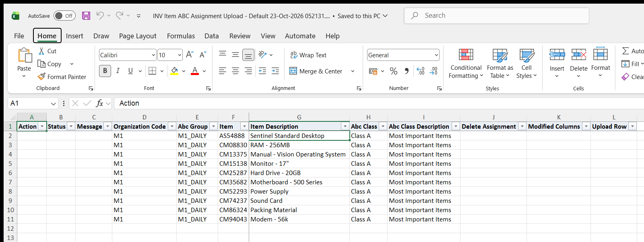Select column G header
Viewport: 644px width, 242px height.
[x=299, y=117]
